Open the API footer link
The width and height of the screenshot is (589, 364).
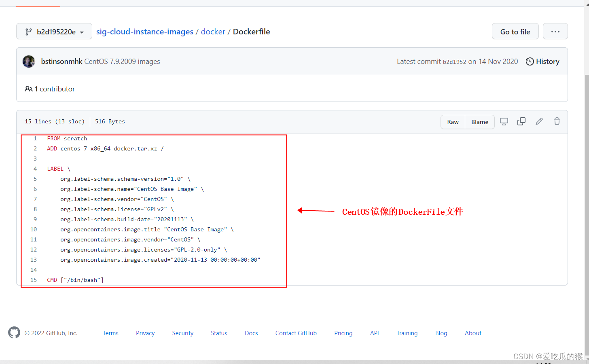tap(375, 333)
